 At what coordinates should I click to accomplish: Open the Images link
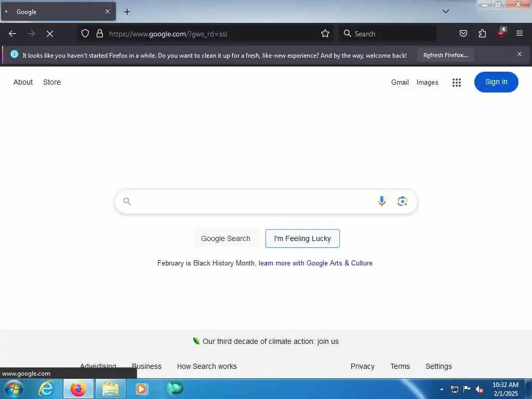pyautogui.click(x=427, y=82)
